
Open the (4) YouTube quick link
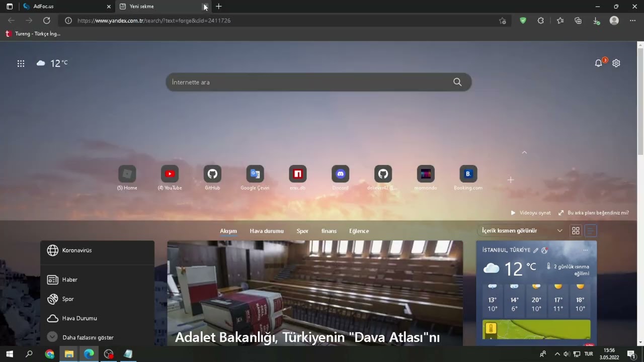pyautogui.click(x=170, y=178)
